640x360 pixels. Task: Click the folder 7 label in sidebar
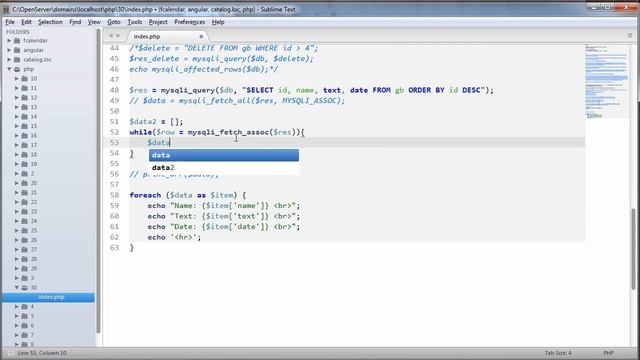coord(32,335)
